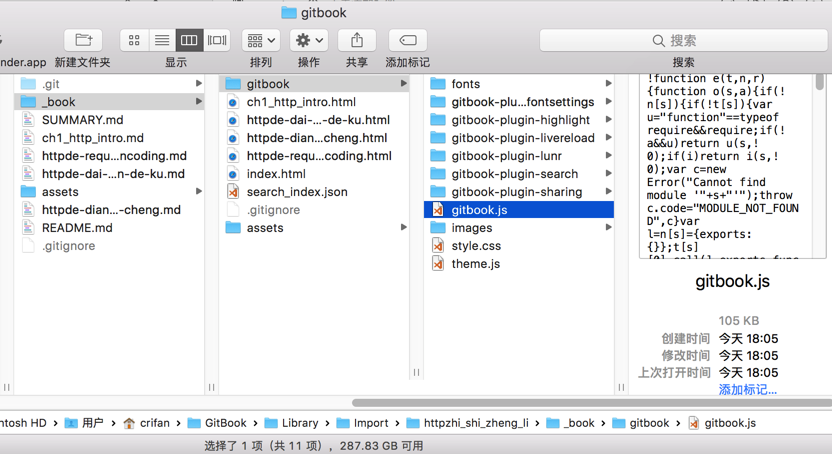The width and height of the screenshot is (832, 454).
Task: Click the share toolbar icon
Action: tap(357, 40)
